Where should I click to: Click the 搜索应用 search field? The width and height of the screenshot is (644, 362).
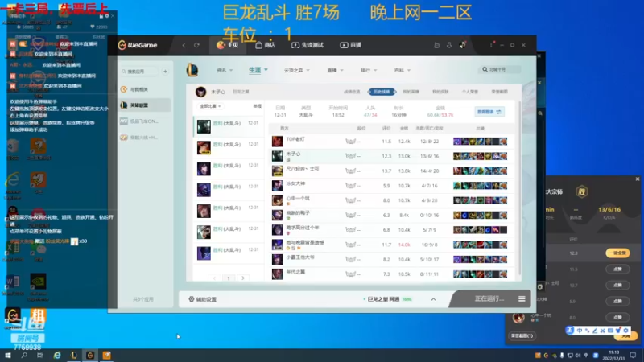(x=139, y=72)
